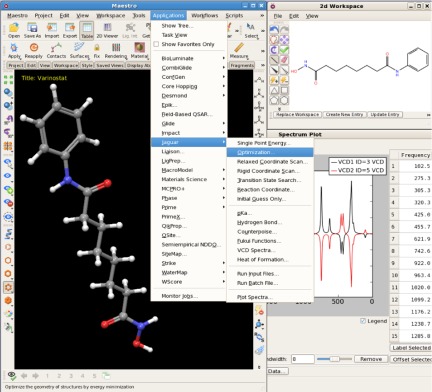Toggle the eye icon in bottom status bar

pyautogui.click(x=12, y=376)
